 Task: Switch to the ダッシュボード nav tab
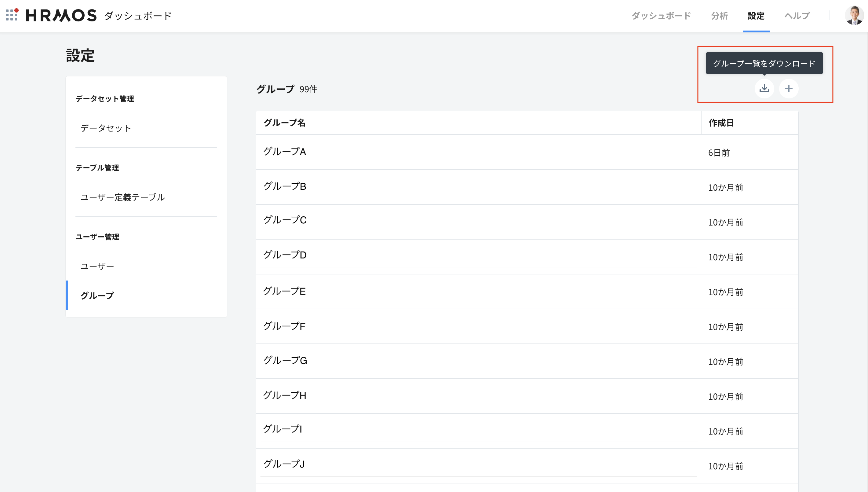pos(661,16)
